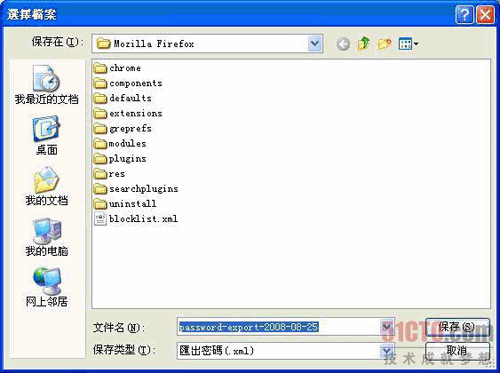Click the Back navigation arrow icon

pyautogui.click(x=343, y=44)
